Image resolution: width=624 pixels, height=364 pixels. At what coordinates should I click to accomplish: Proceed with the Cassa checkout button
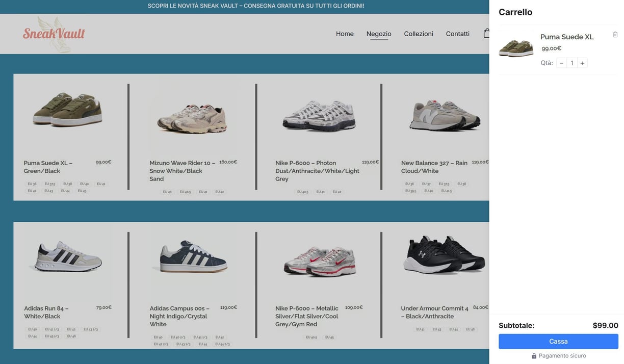(558, 342)
